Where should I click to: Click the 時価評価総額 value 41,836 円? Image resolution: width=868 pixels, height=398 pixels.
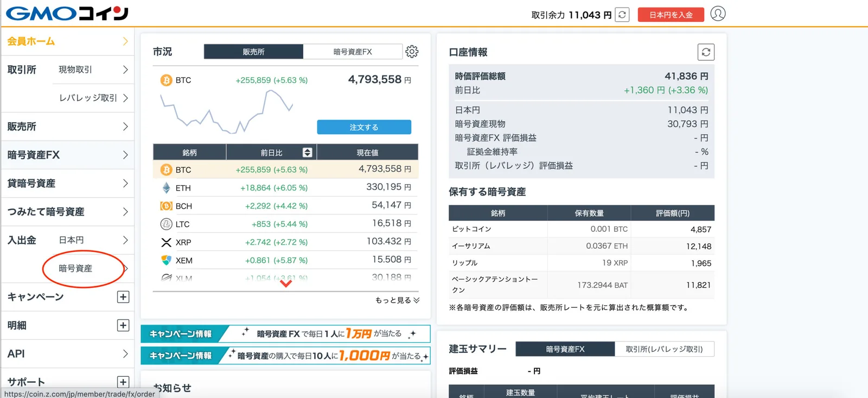tap(686, 76)
